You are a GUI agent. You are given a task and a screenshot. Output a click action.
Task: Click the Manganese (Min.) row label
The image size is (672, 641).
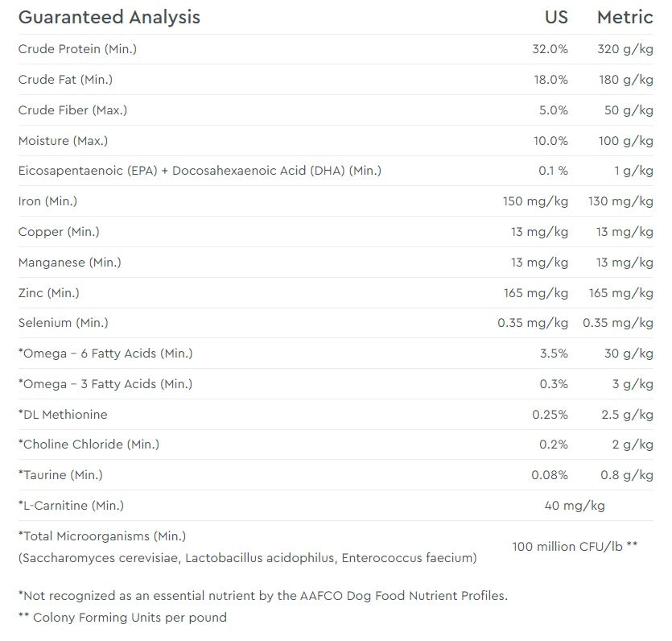(x=70, y=262)
